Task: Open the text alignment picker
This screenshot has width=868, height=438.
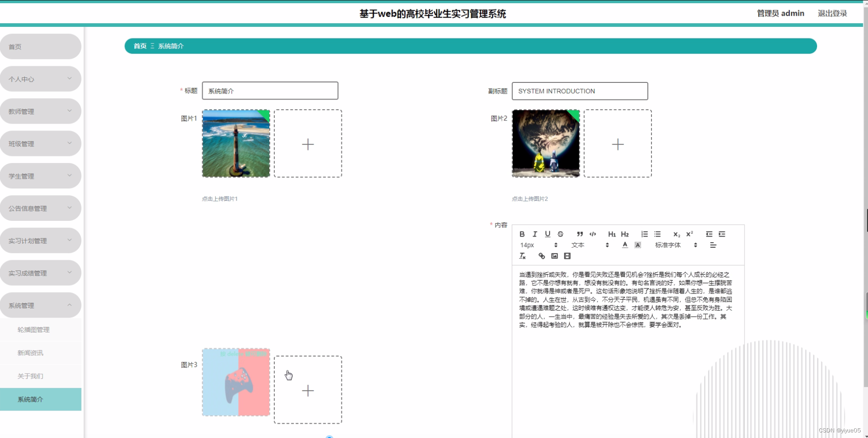Action: tap(713, 245)
